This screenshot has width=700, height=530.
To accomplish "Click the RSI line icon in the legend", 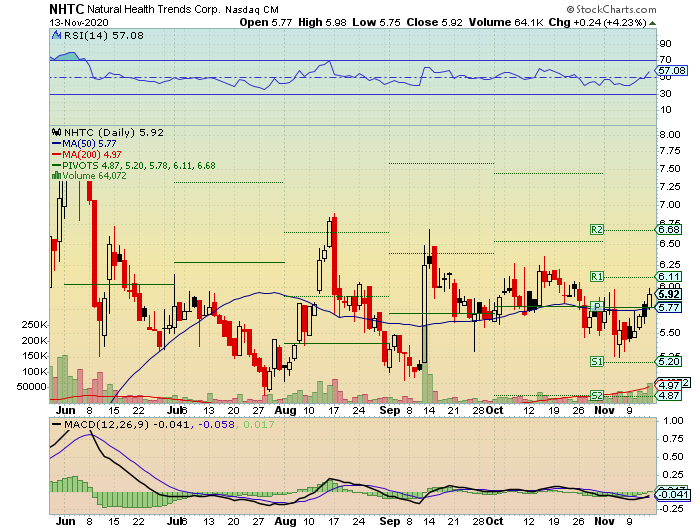I will point(57,35).
